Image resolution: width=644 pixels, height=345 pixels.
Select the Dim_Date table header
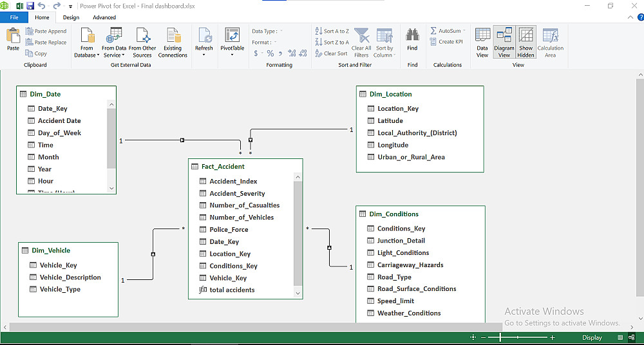tap(66, 94)
